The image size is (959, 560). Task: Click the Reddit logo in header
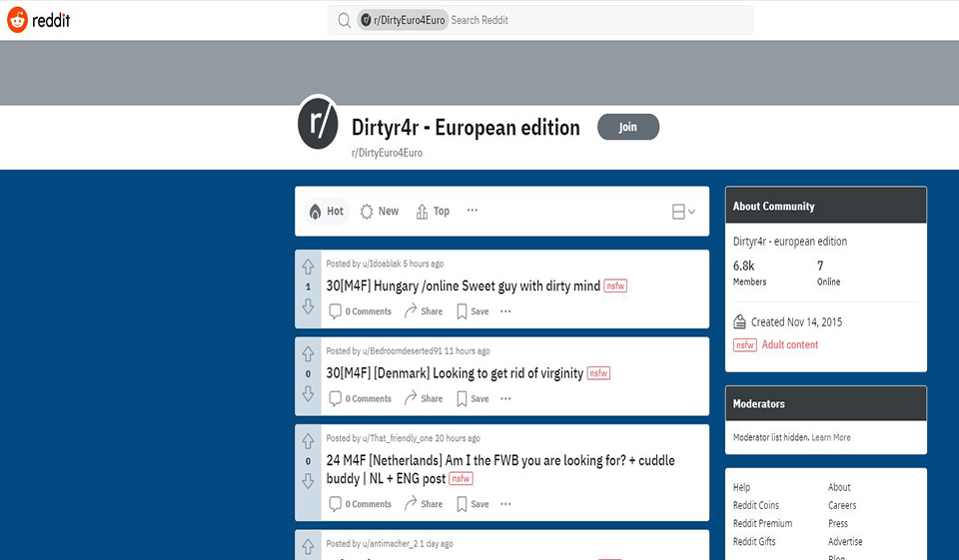(x=38, y=20)
